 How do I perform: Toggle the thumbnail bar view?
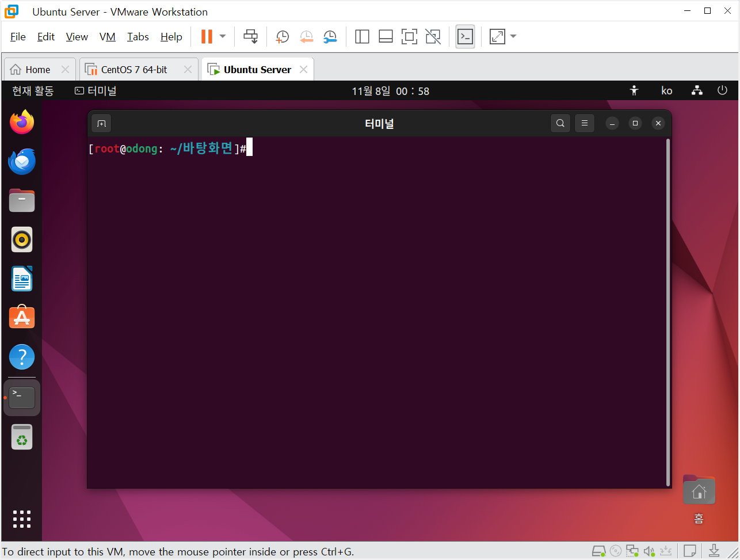(386, 37)
